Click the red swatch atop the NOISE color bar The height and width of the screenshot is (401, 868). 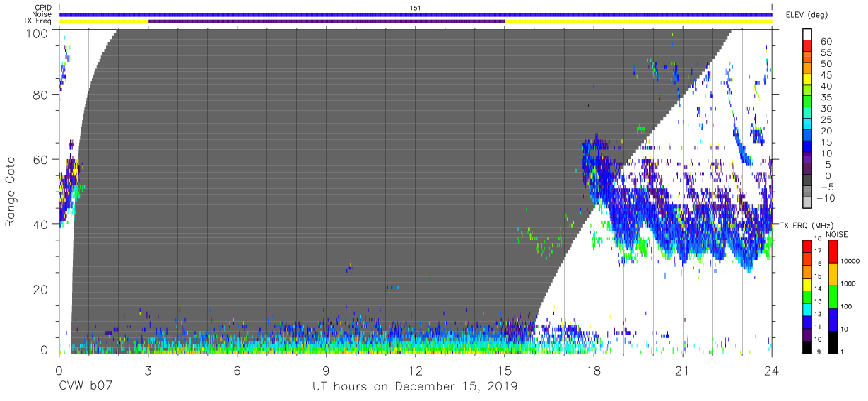tap(833, 252)
